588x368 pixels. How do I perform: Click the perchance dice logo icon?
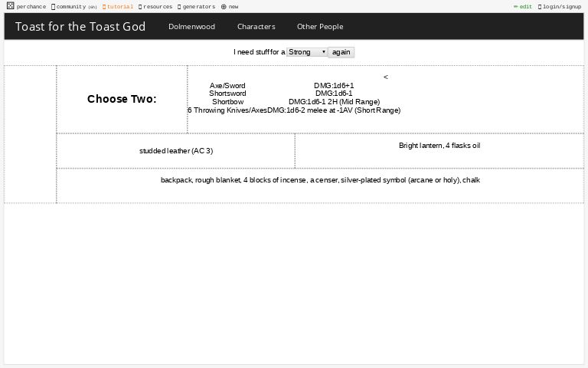click(10, 6)
